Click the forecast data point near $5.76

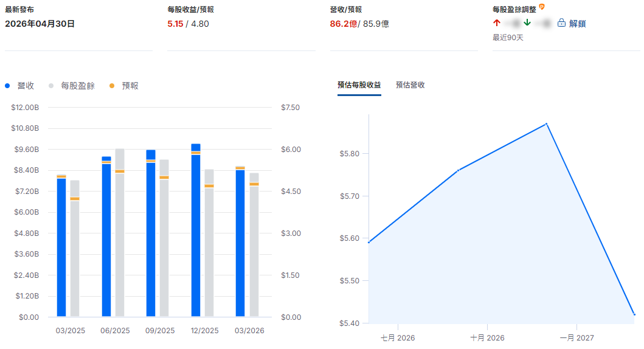pos(459,170)
